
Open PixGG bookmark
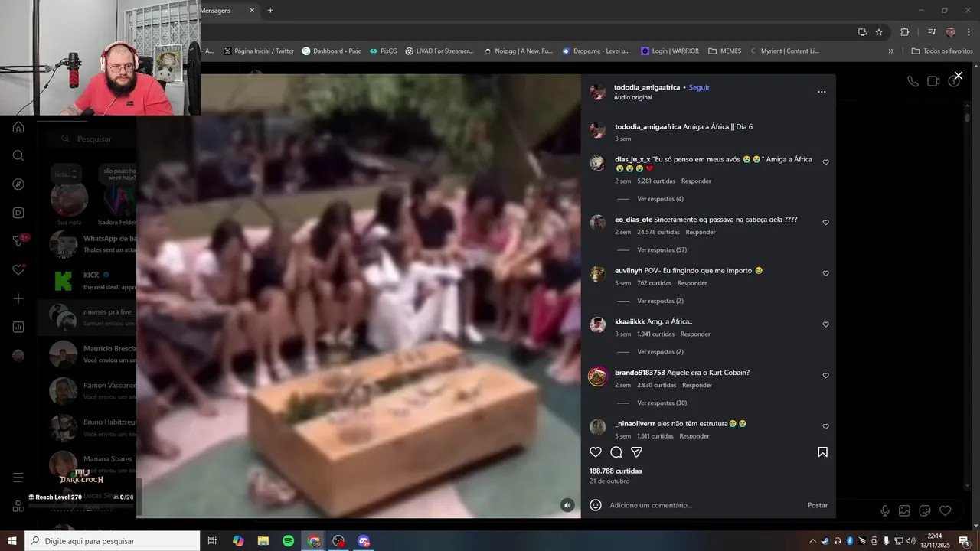click(x=383, y=51)
